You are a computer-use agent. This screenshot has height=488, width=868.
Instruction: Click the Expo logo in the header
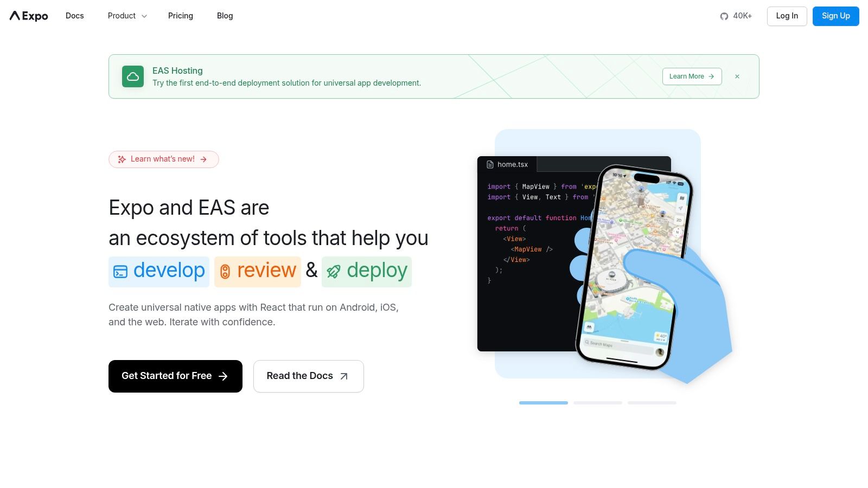[x=29, y=16]
